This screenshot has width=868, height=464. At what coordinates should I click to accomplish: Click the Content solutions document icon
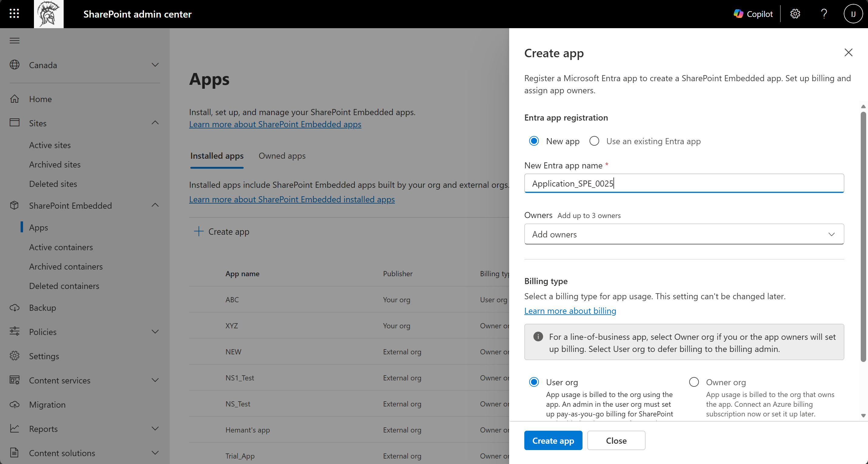click(15, 452)
